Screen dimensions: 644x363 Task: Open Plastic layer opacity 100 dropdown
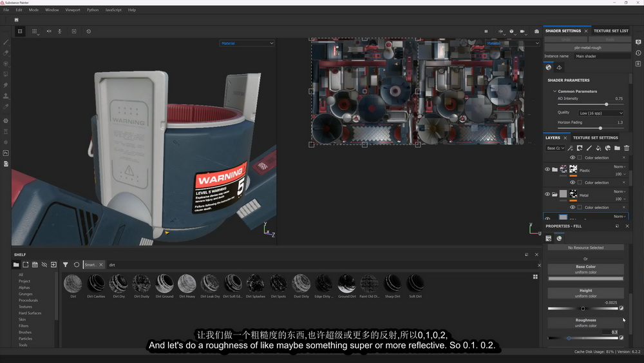(620, 174)
